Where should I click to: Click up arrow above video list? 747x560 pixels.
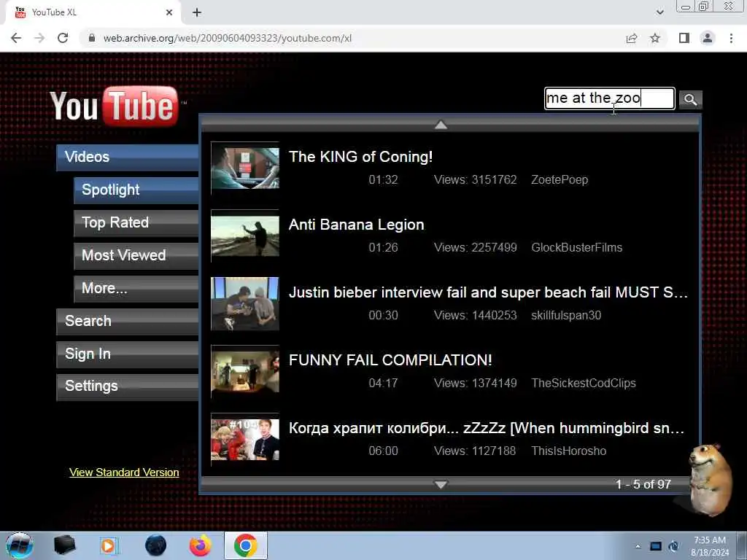click(x=441, y=125)
